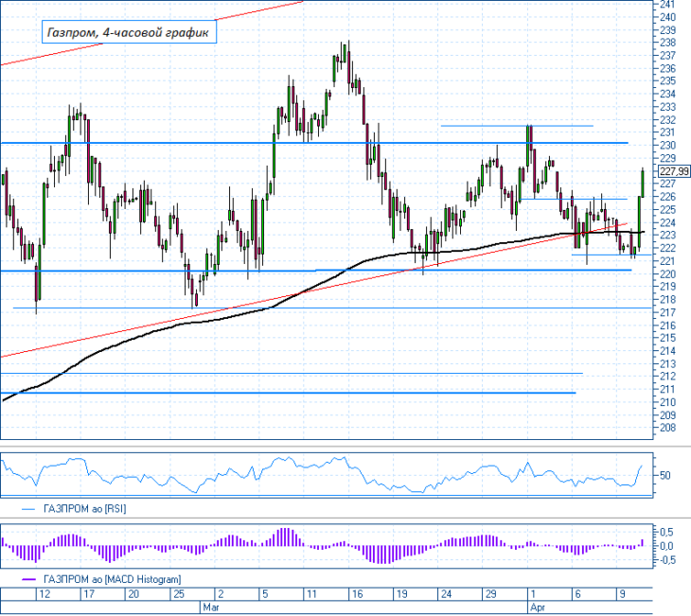Click date label 6 on the time axis
This screenshot has width=691, height=616.
(577, 594)
